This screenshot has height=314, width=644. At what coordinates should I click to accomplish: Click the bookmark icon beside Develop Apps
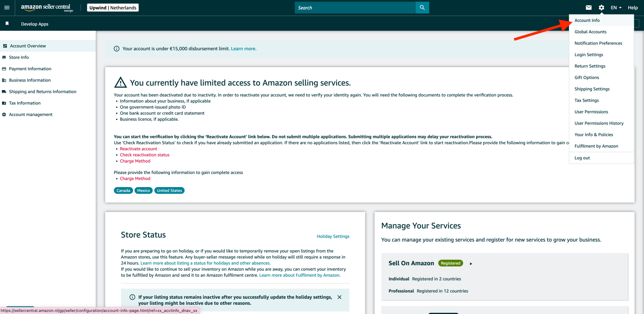click(x=7, y=24)
